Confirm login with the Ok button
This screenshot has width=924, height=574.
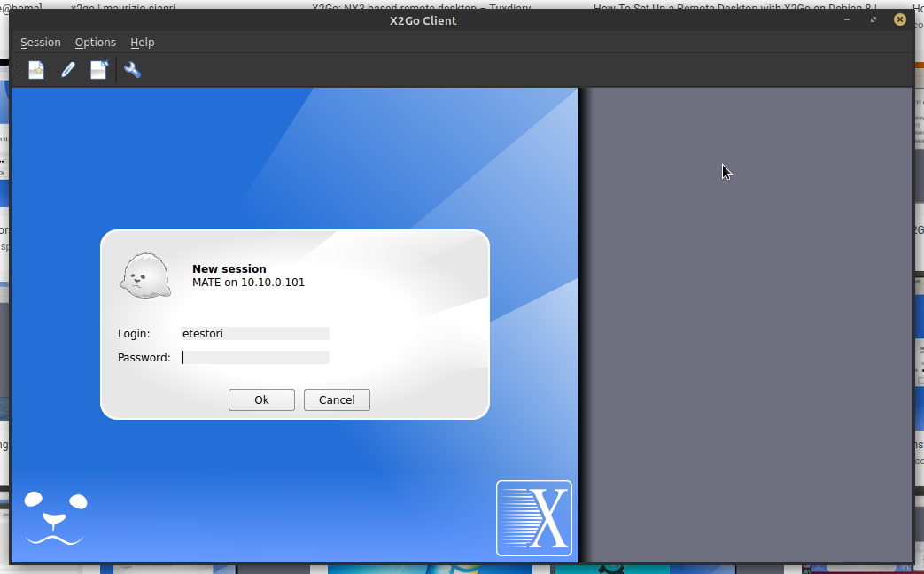(x=261, y=400)
